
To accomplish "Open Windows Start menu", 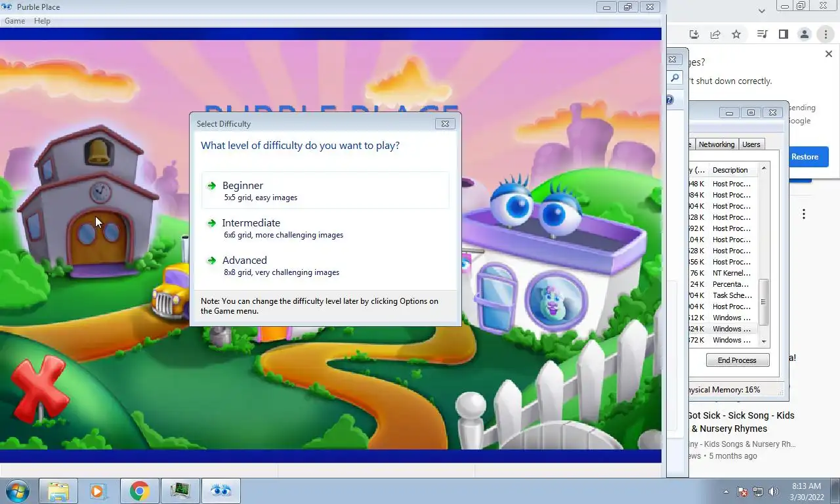I will (x=17, y=491).
